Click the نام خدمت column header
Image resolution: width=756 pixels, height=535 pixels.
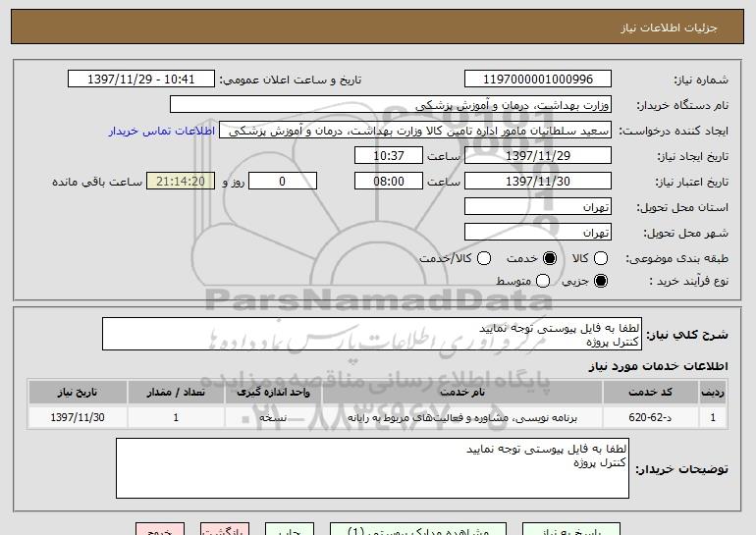461,393
